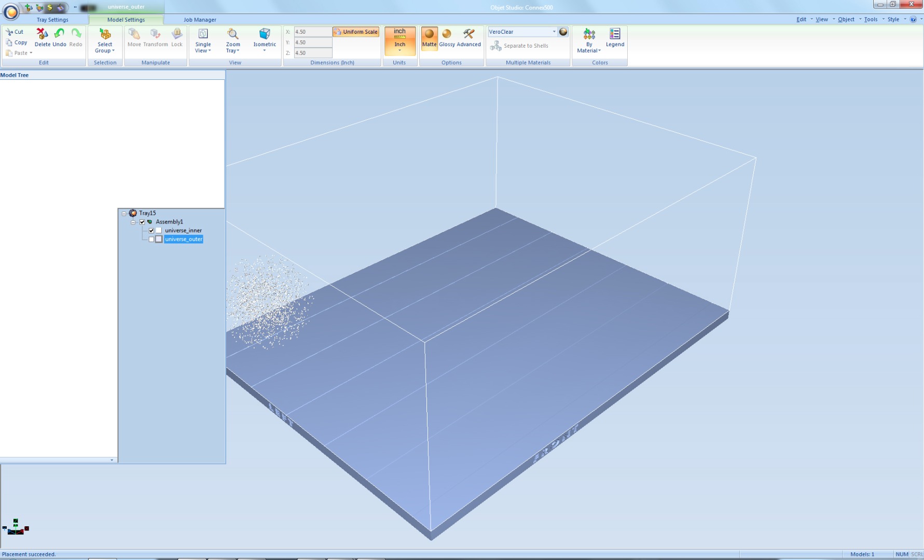Select universe_outer in the model tree
924x560 pixels.
point(184,240)
